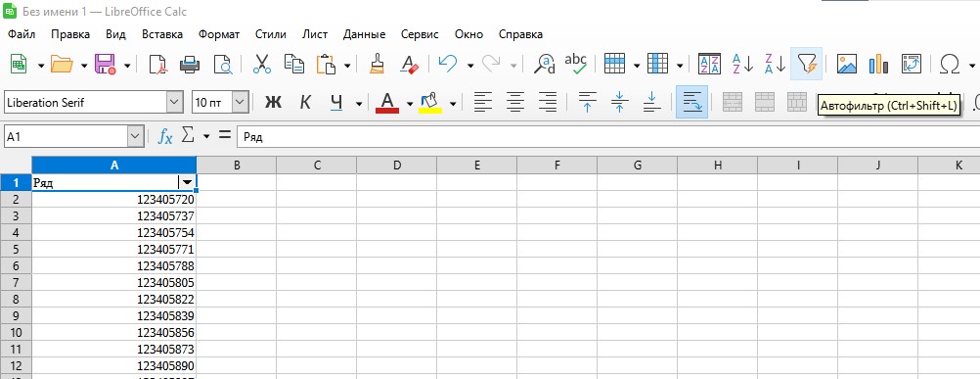Click the Formula equals sign icon
The image size is (980, 379).
coord(225,136)
